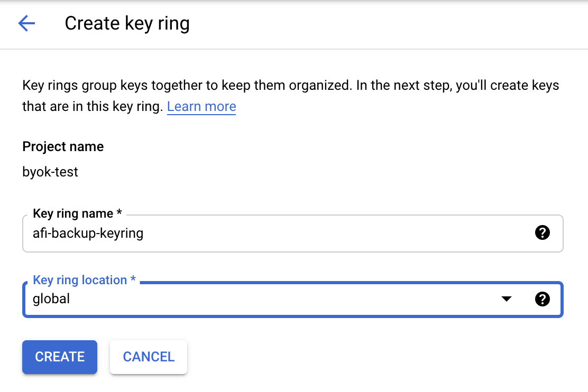Select the byok-test project name text
The image size is (588, 392).
click(x=50, y=172)
